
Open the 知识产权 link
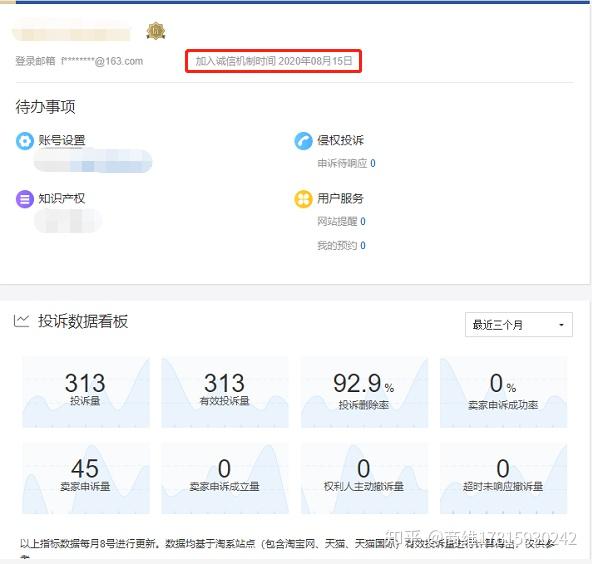[x=62, y=199]
